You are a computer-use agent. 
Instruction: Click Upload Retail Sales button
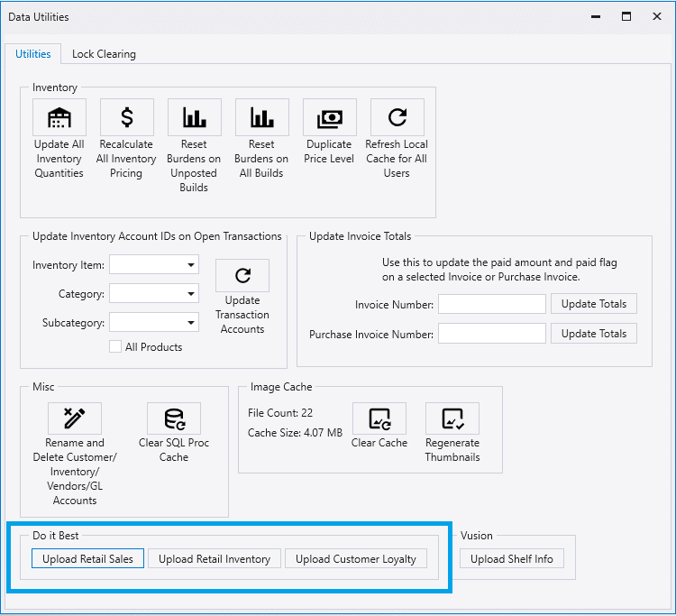(x=87, y=558)
